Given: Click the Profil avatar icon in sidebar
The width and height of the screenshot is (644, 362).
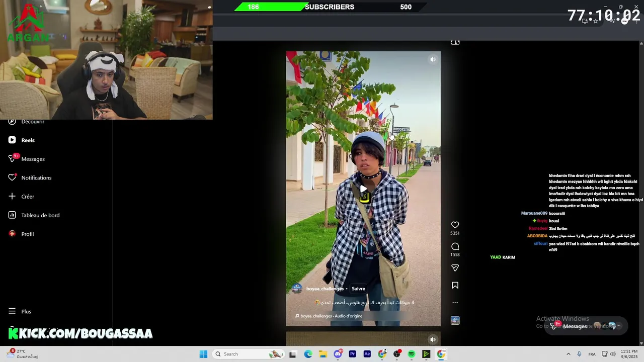Looking at the screenshot, I should pyautogui.click(x=12, y=234).
